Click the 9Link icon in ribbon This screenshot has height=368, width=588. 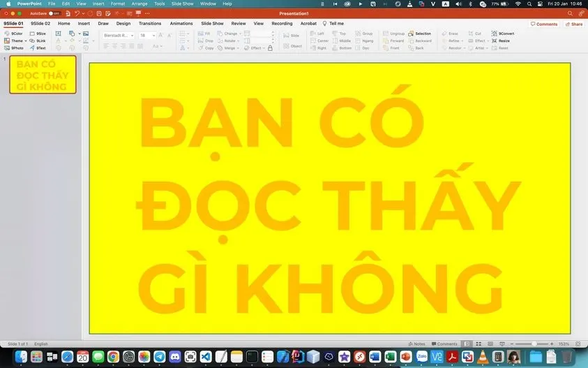click(33, 41)
